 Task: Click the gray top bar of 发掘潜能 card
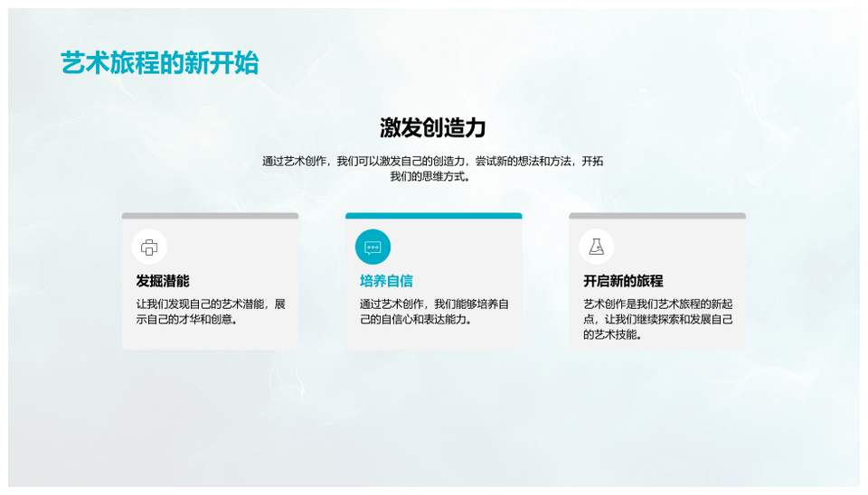[x=210, y=216]
